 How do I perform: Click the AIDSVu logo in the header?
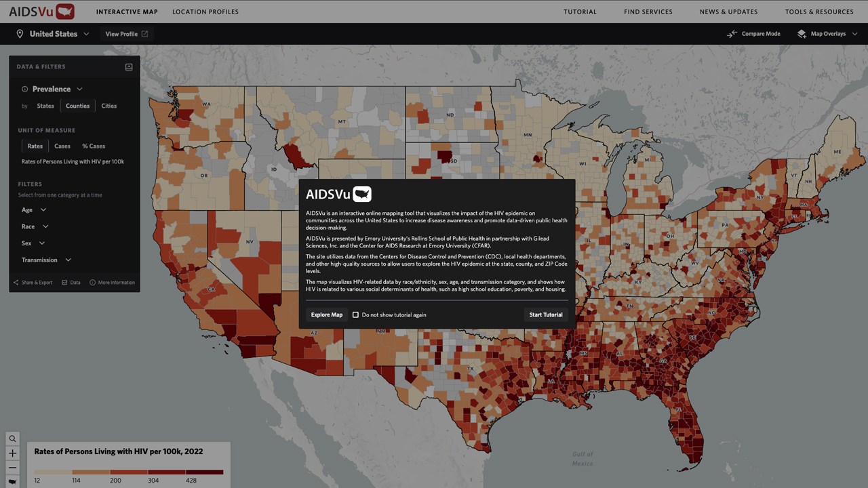tap(41, 12)
